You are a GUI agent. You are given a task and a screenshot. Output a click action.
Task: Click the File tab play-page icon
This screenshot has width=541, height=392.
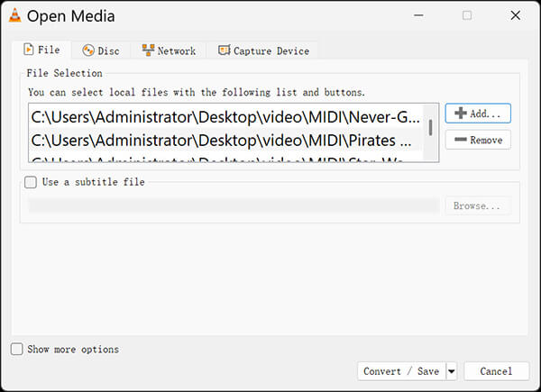(29, 50)
